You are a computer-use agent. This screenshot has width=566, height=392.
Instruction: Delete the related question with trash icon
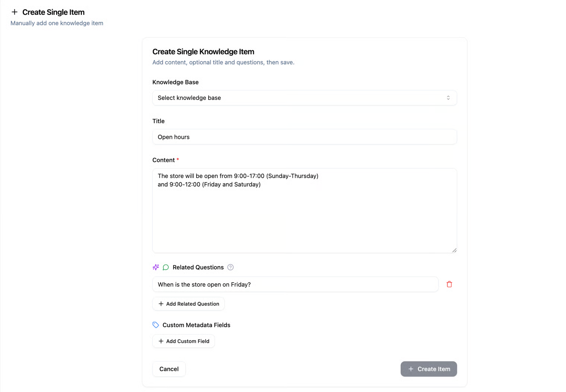pos(449,284)
